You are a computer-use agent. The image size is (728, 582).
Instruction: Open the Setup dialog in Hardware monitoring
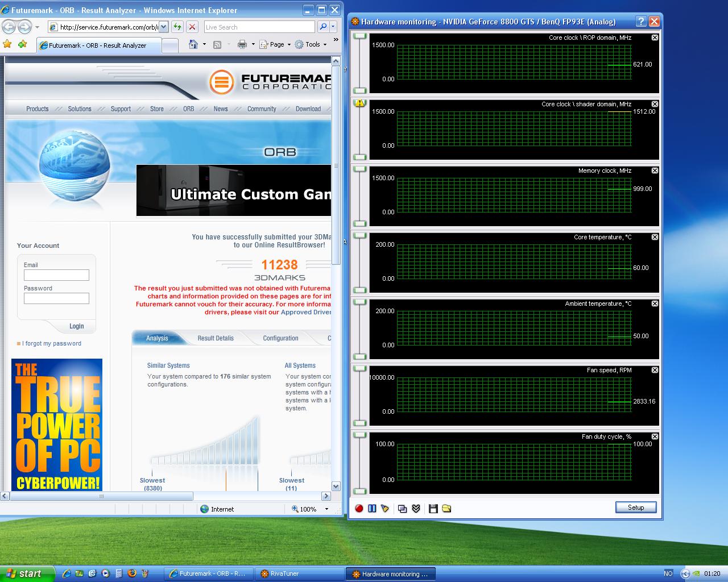[x=636, y=508]
